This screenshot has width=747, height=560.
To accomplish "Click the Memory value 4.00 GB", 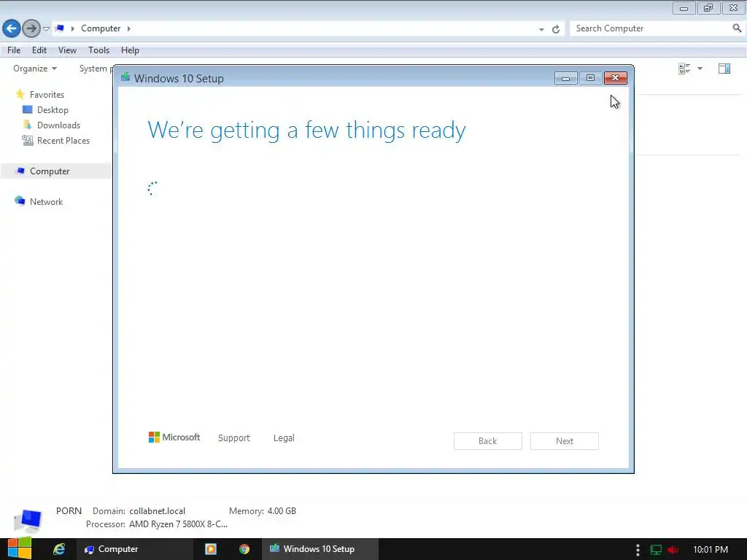I will pos(282,511).
